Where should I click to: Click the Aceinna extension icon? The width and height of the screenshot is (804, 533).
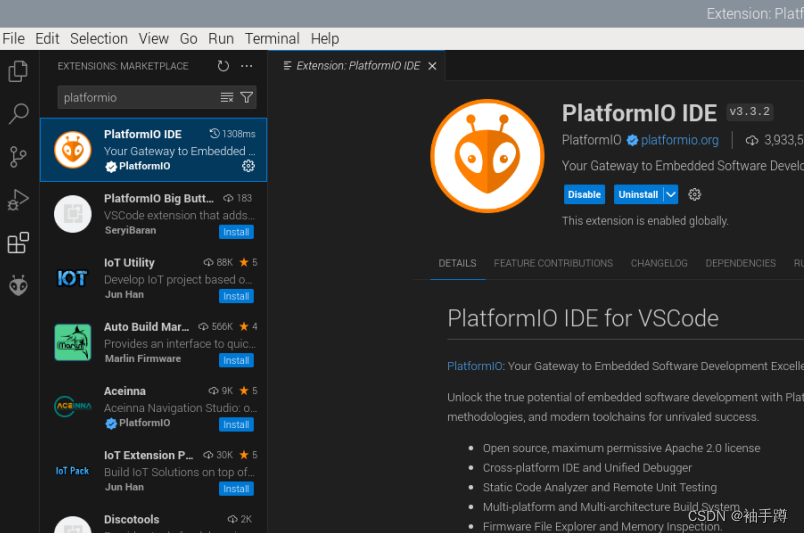[x=73, y=406]
